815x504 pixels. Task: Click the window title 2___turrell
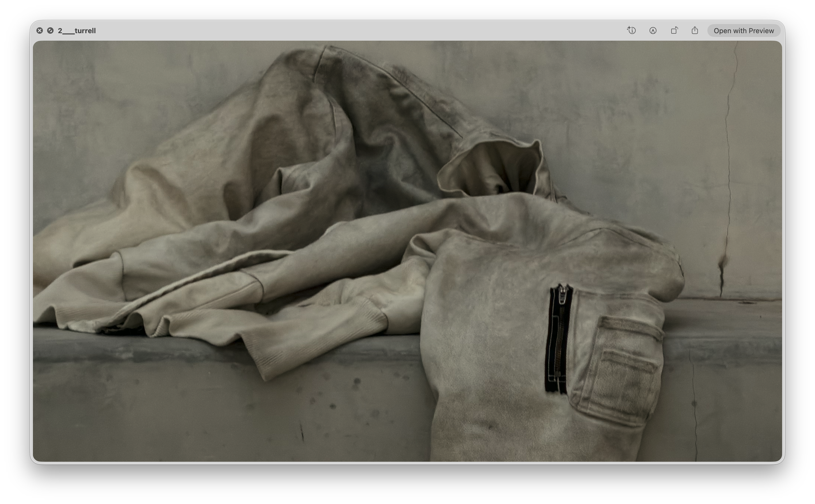[77, 31]
